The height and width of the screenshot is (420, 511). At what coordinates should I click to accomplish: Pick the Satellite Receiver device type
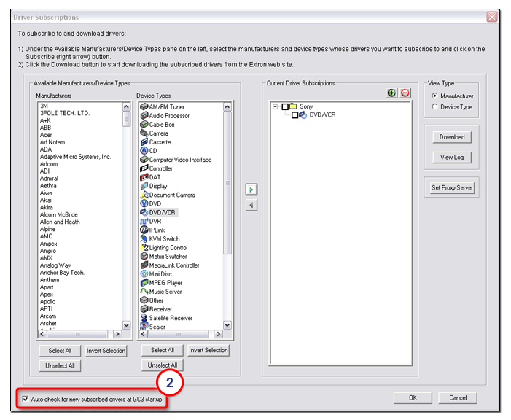pos(171,318)
